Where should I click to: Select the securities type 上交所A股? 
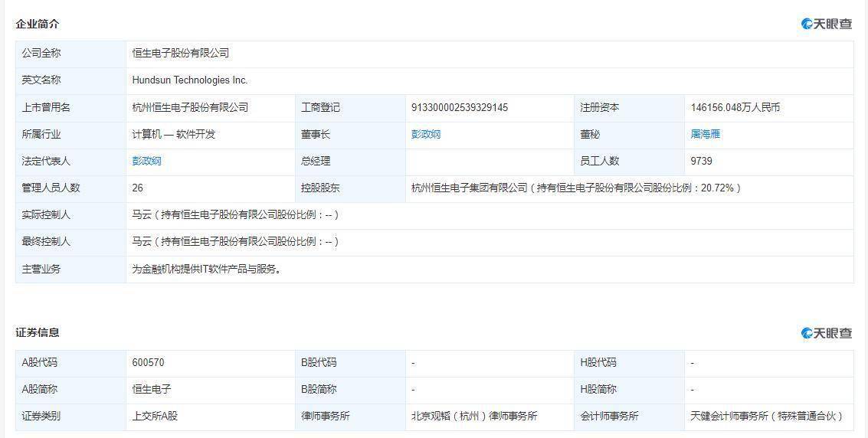(x=155, y=416)
